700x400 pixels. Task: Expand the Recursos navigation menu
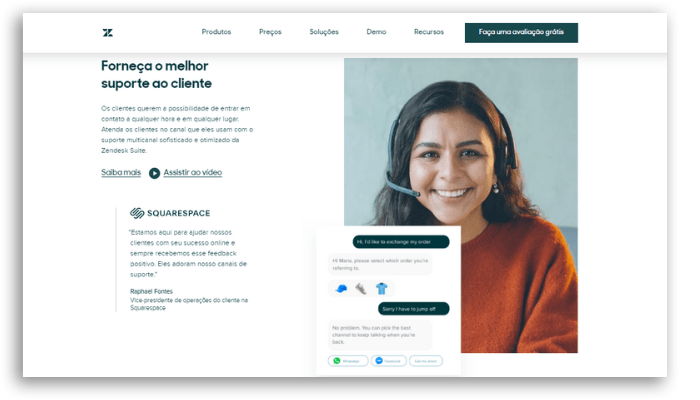[x=429, y=32]
